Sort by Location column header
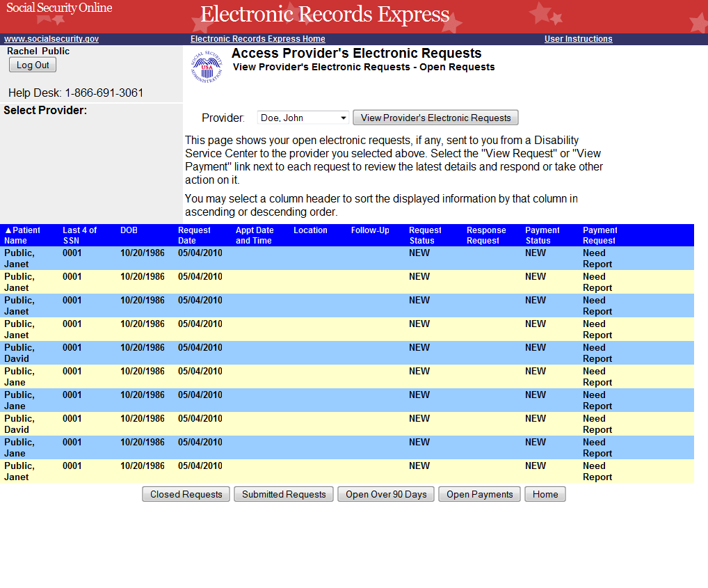 310,230
